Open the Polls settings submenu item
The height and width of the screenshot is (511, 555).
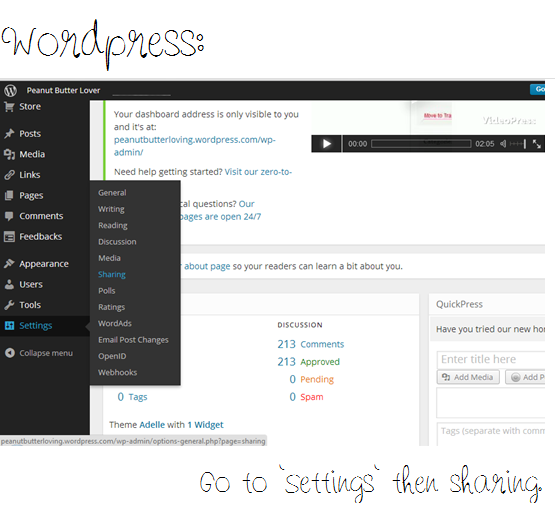point(107,291)
